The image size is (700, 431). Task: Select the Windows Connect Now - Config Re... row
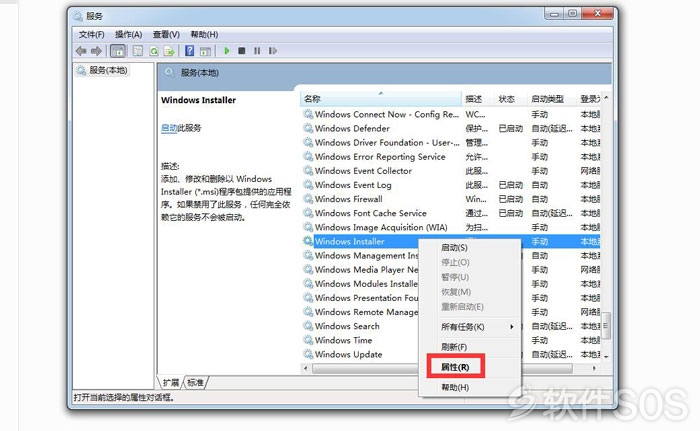tap(451, 114)
